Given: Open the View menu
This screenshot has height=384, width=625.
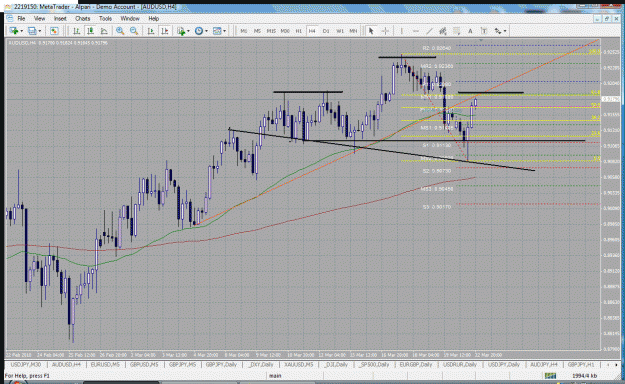Looking at the screenshot, I should tap(39, 18).
